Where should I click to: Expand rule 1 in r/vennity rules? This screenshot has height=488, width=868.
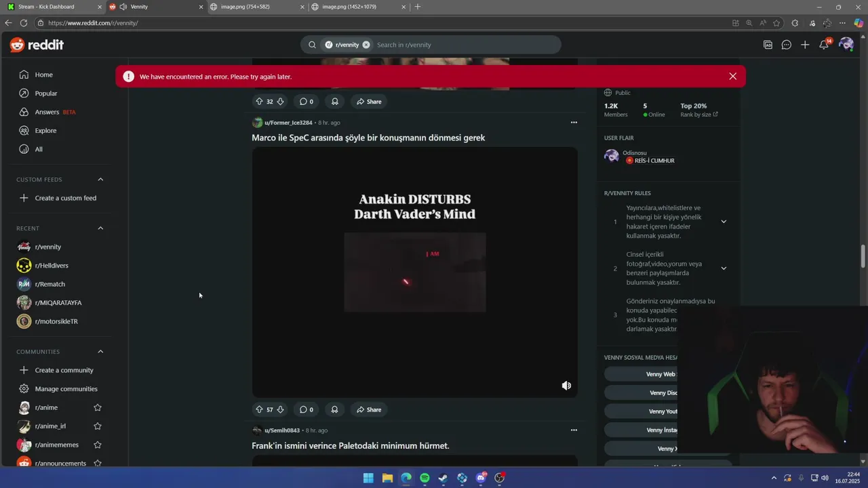(724, 222)
